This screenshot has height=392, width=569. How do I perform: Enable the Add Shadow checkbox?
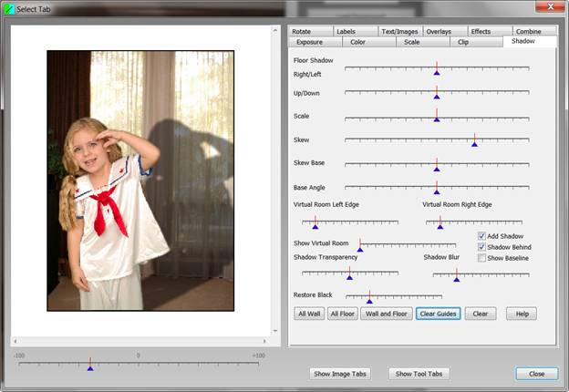coord(482,236)
